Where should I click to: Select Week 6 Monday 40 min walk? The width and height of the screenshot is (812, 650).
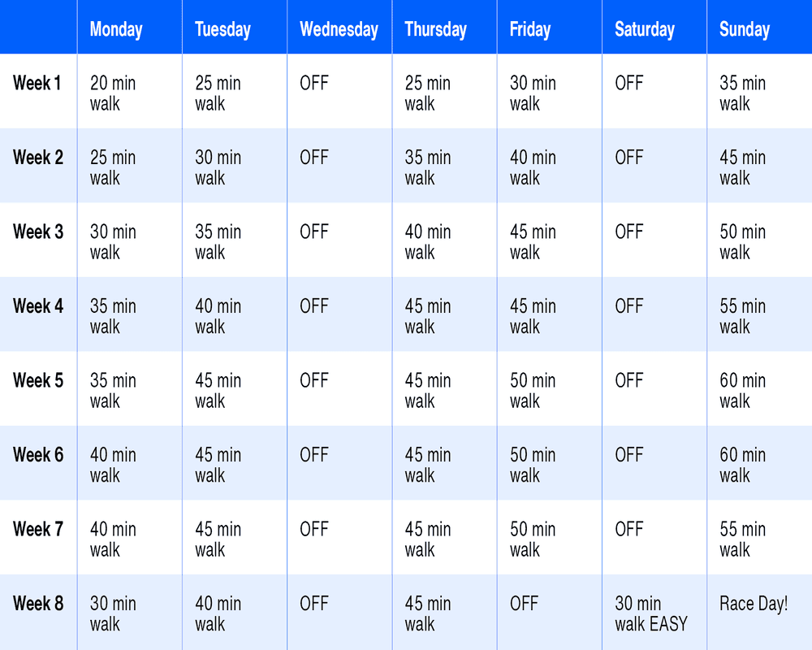[x=113, y=466]
